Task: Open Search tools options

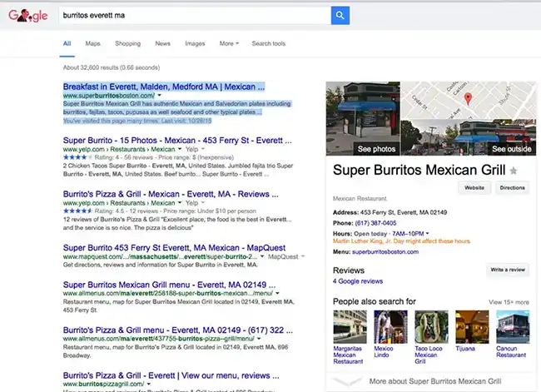Action: coord(269,43)
